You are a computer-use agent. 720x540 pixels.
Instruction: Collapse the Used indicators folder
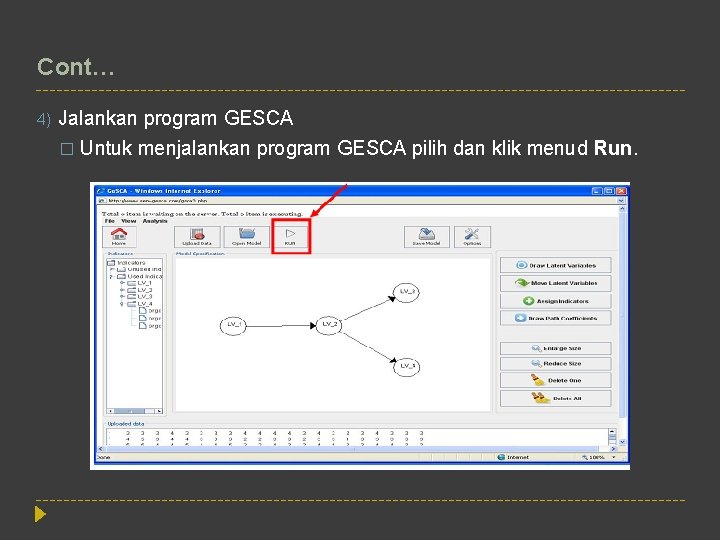[x=112, y=276]
